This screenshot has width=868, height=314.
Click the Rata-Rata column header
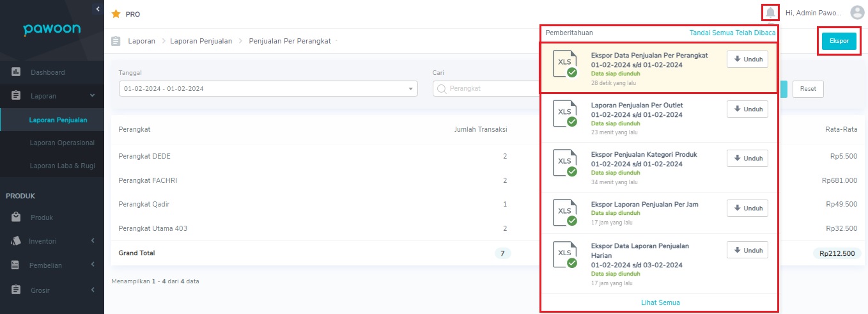point(841,129)
